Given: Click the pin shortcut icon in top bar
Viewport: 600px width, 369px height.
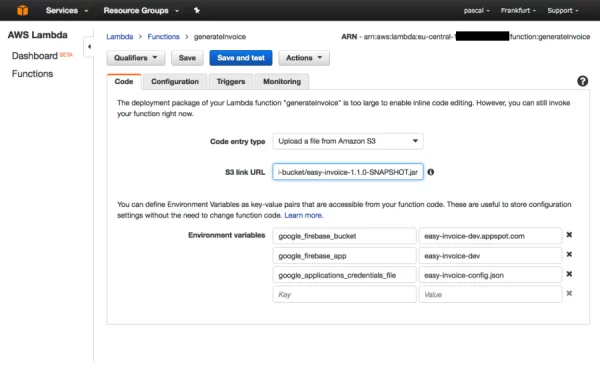Looking at the screenshot, I should click(197, 10).
